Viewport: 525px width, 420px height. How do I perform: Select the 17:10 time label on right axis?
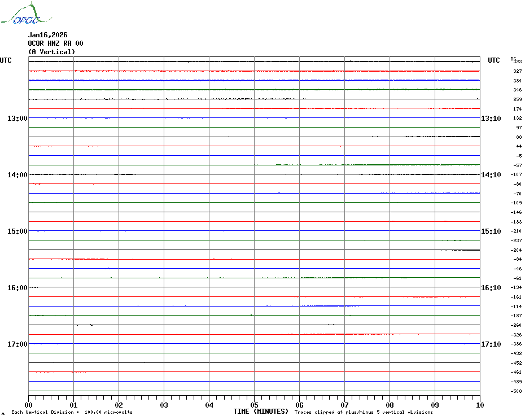(x=491, y=344)
